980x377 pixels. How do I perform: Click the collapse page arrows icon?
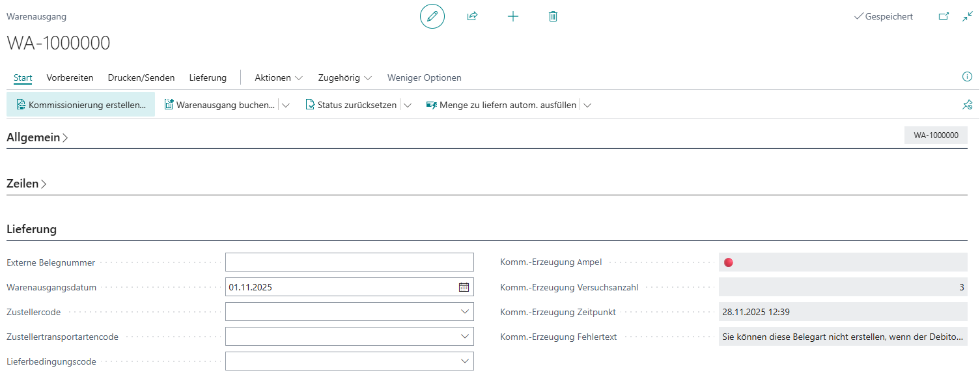(x=967, y=17)
